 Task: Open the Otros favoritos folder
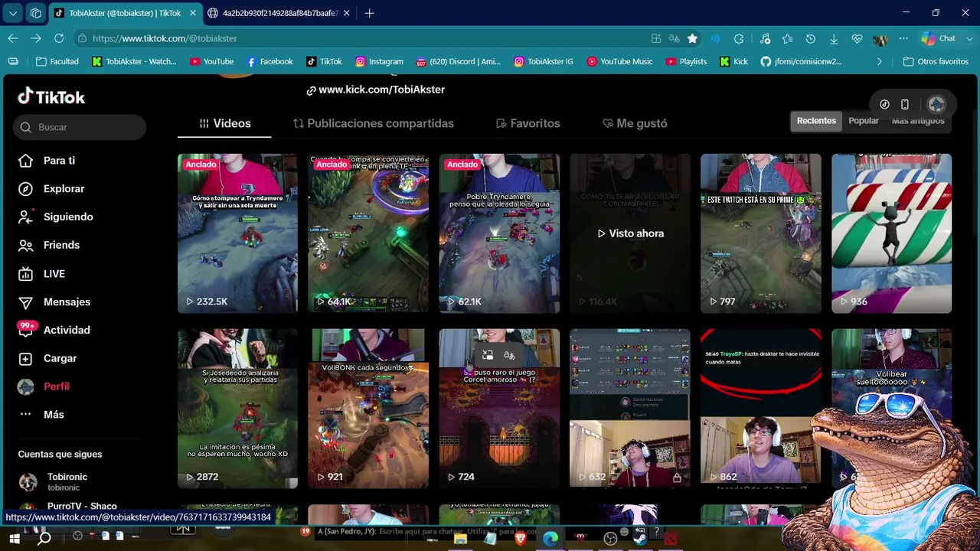(936, 61)
